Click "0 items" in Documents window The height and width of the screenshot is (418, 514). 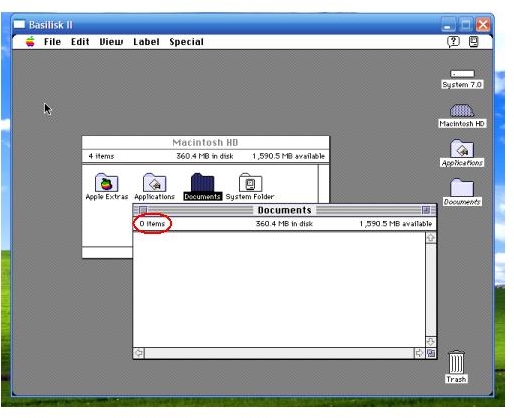(x=152, y=224)
